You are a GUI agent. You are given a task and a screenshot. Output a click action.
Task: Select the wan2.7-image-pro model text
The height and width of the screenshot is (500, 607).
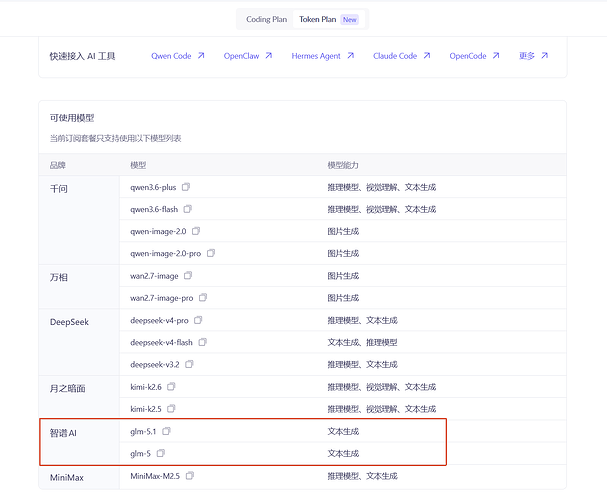[161, 298]
